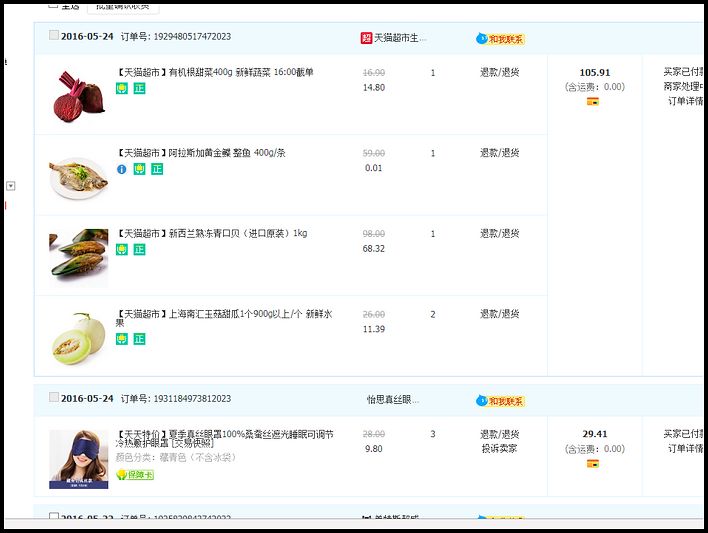Click guarantee shield icon under melon item

click(121, 339)
